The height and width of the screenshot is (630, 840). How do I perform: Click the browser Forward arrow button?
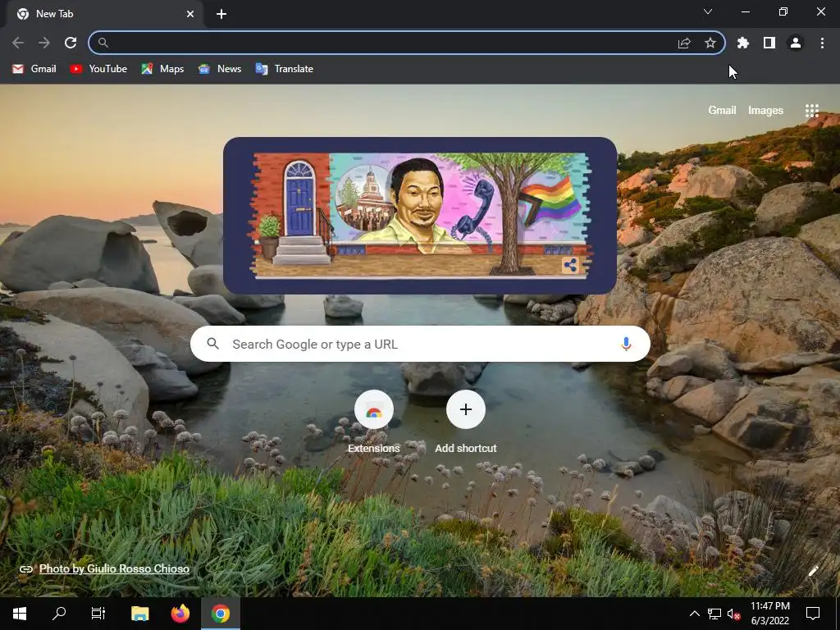[44, 43]
